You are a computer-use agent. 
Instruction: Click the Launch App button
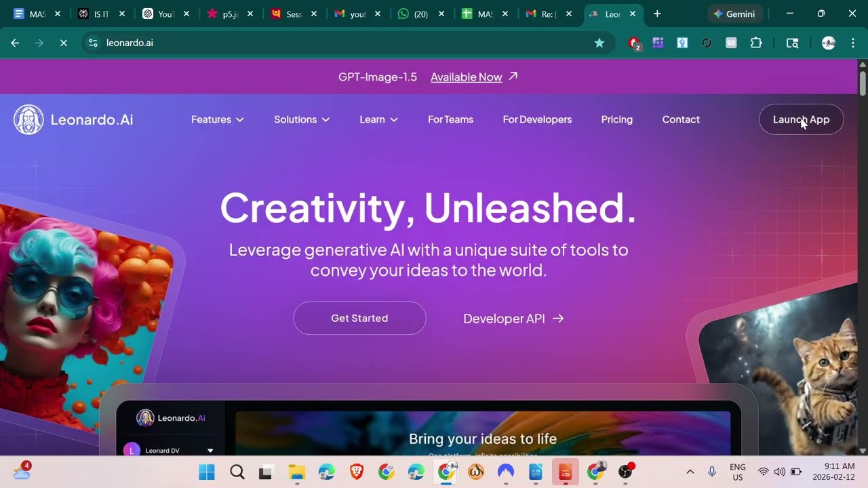coord(801,119)
